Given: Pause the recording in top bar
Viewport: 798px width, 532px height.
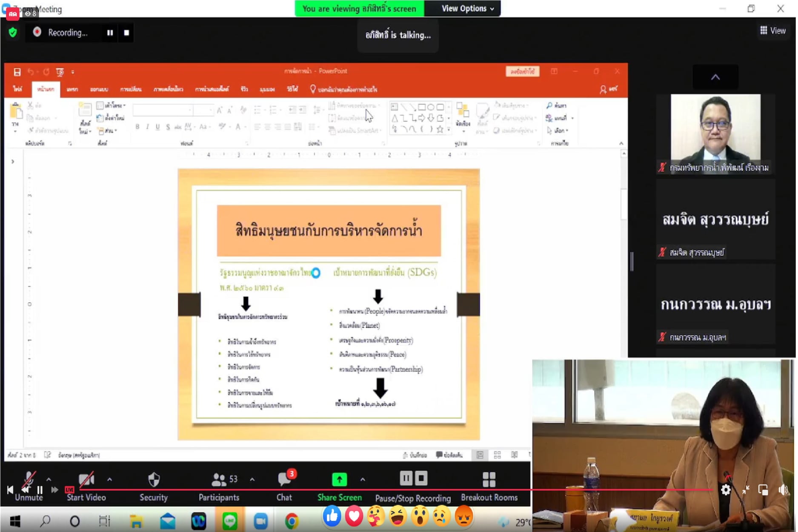Looking at the screenshot, I should click(110, 33).
